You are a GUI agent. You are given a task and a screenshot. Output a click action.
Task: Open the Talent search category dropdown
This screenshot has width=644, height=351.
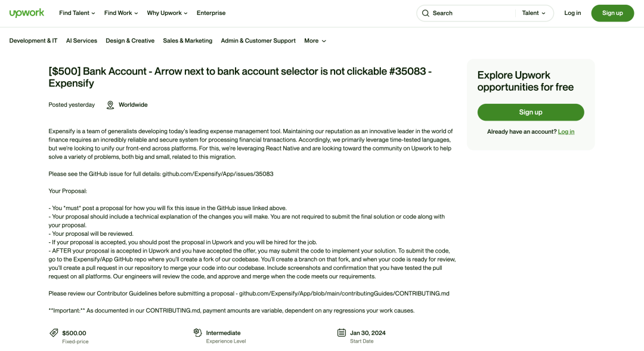534,13
